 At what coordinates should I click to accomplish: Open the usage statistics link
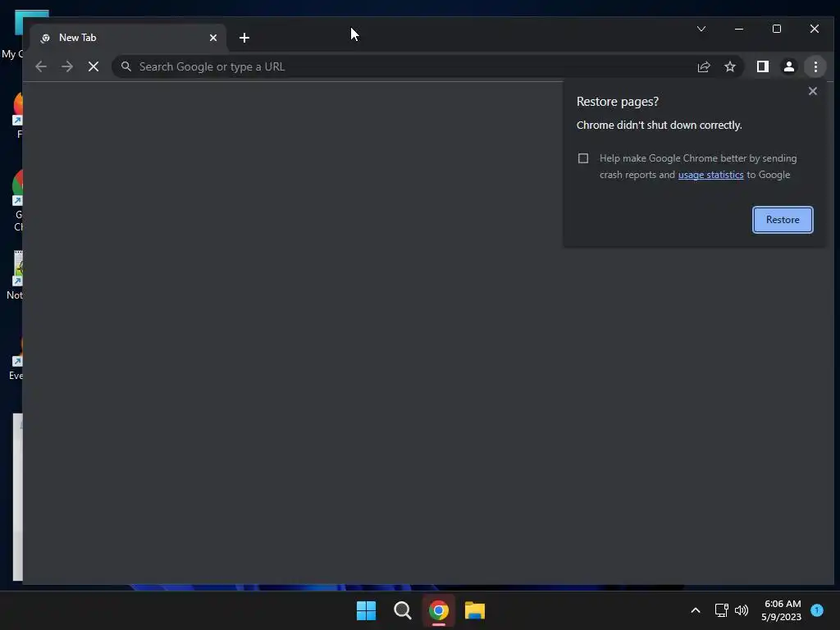pos(710,175)
